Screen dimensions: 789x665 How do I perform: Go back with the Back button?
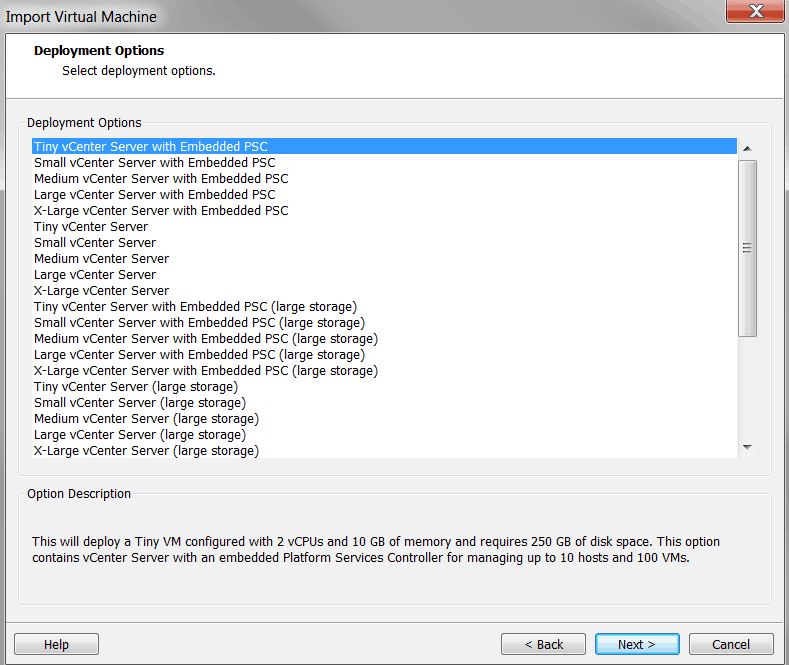pos(543,644)
